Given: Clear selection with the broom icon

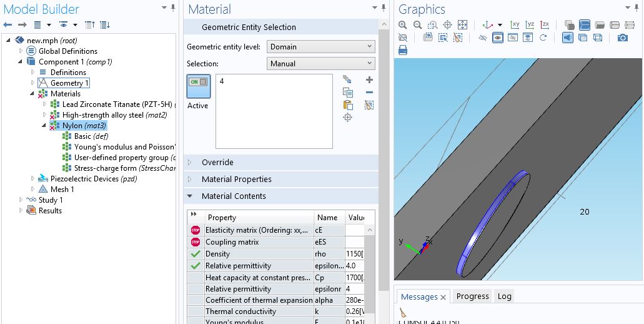Looking at the screenshot, I should click(x=369, y=104).
